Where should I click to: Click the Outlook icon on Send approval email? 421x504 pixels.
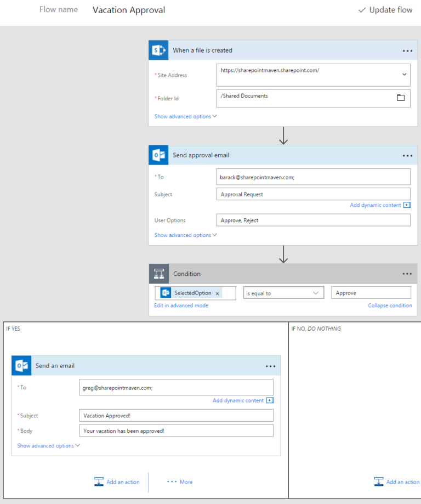click(x=159, y=156)
